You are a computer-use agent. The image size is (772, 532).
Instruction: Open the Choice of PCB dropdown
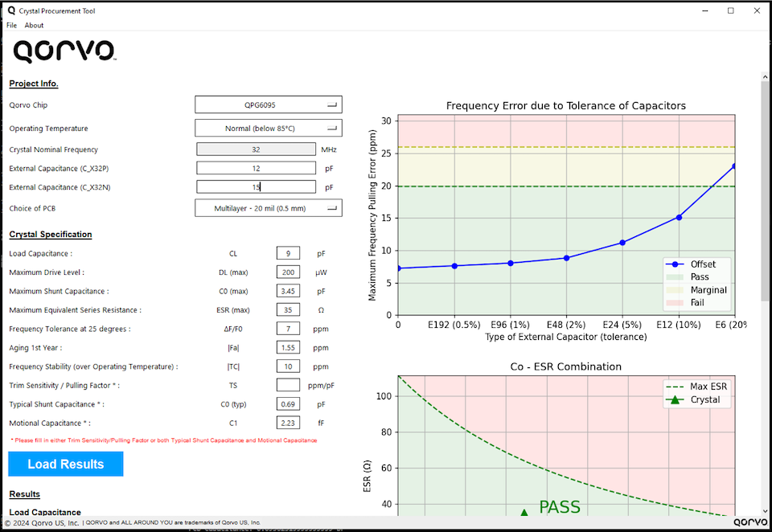(x=268, y=208)
